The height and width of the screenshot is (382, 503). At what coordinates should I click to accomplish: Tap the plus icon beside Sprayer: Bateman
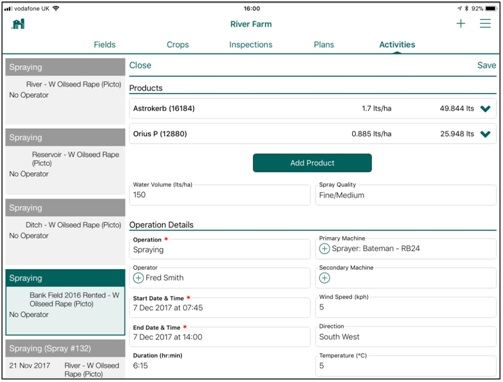[324, 249]
